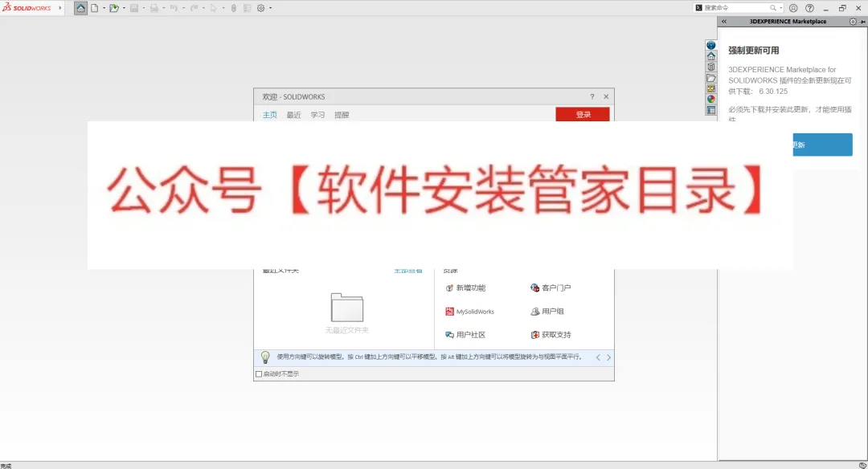The width and height of the screenshot is (868, 469).
Task: Close the 欢迎 - SOLIDWORKS dialog
Action: click(606, 97)
